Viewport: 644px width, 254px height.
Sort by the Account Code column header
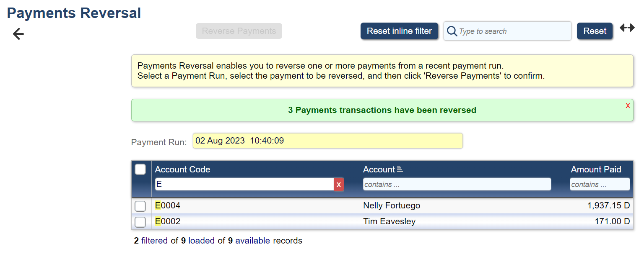click(x=182, y=169)
